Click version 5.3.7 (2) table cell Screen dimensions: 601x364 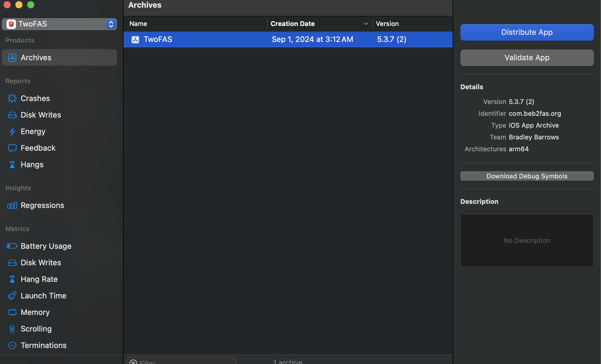pyautogui.click(x=392, y=39)
